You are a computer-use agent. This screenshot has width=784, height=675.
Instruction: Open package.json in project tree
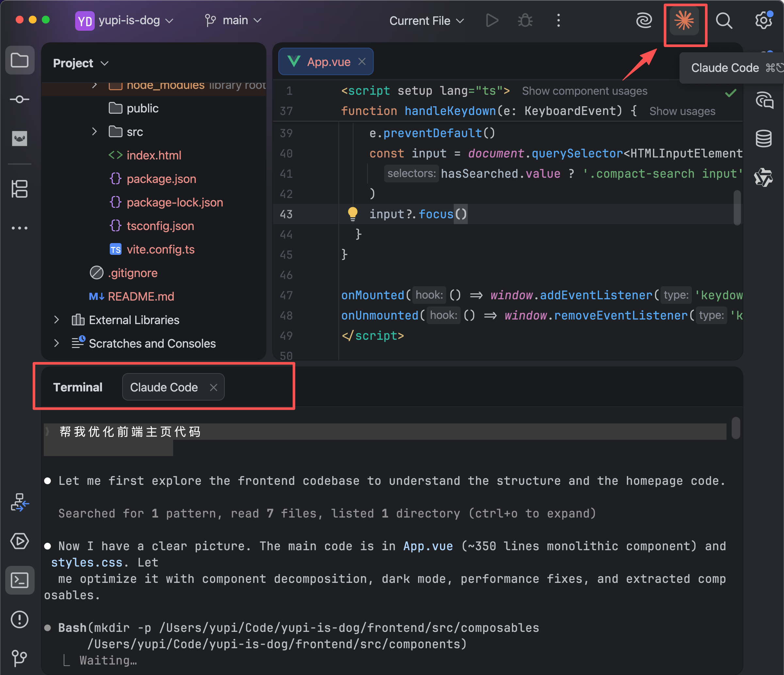pos(161,179)
